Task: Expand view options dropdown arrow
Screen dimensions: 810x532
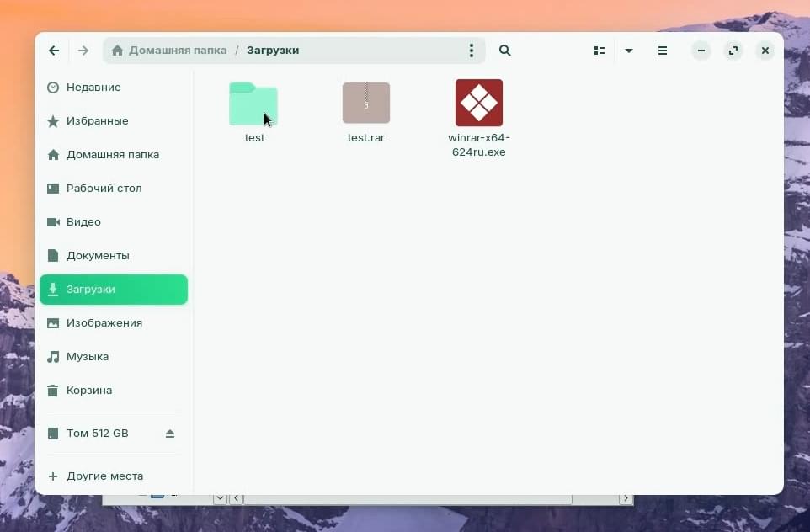Action: pyautogui.click(x=629, y=51)
